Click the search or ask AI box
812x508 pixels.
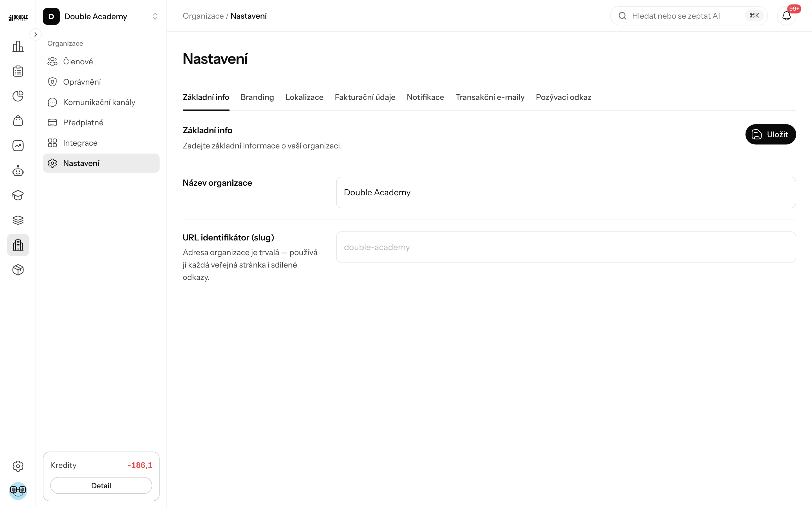pos(689,16)
